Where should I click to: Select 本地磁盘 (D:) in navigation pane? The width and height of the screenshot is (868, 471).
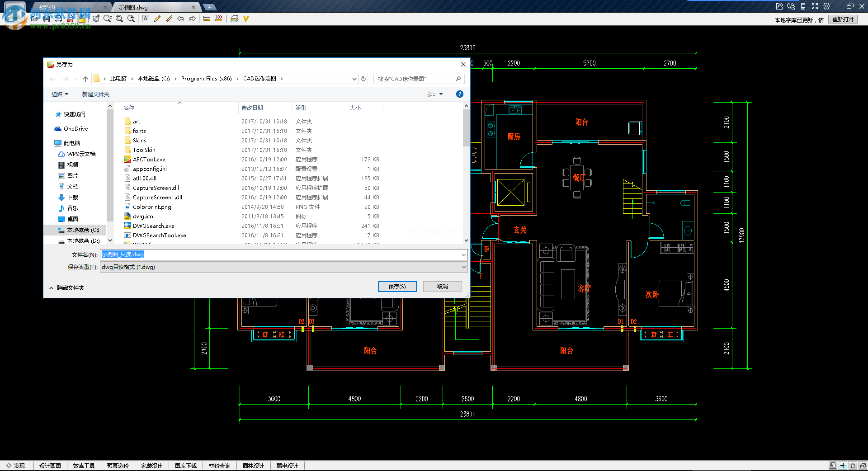[x=79, y=240]
